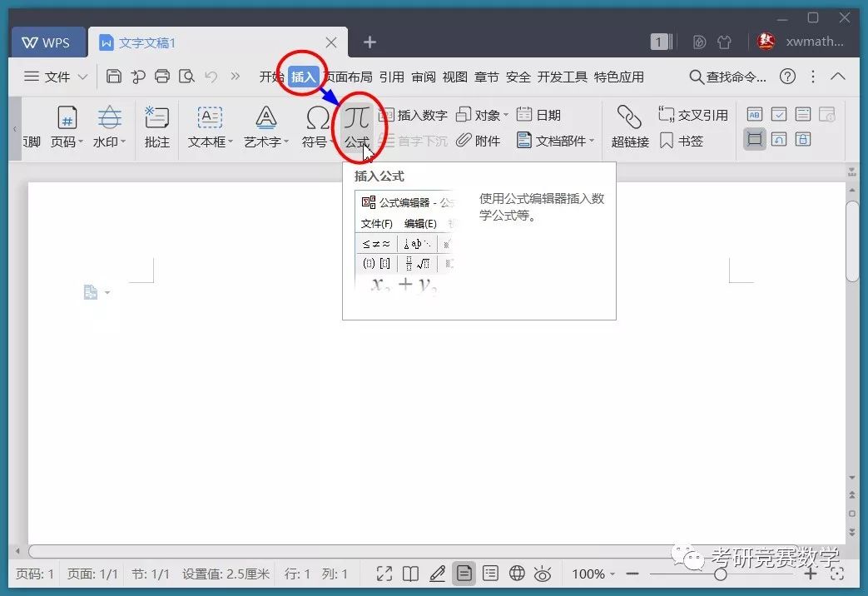Switch to the 审阅 (Review) ribbon tab
The height and width of the screenshot is (596, 868).
tap(423, 76)
